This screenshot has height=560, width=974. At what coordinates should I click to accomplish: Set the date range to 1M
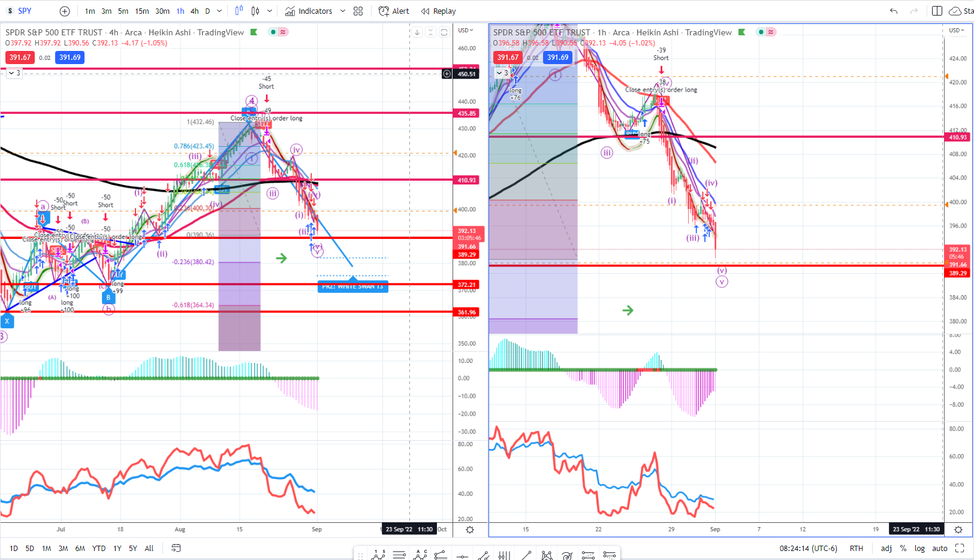pos(46,548)
